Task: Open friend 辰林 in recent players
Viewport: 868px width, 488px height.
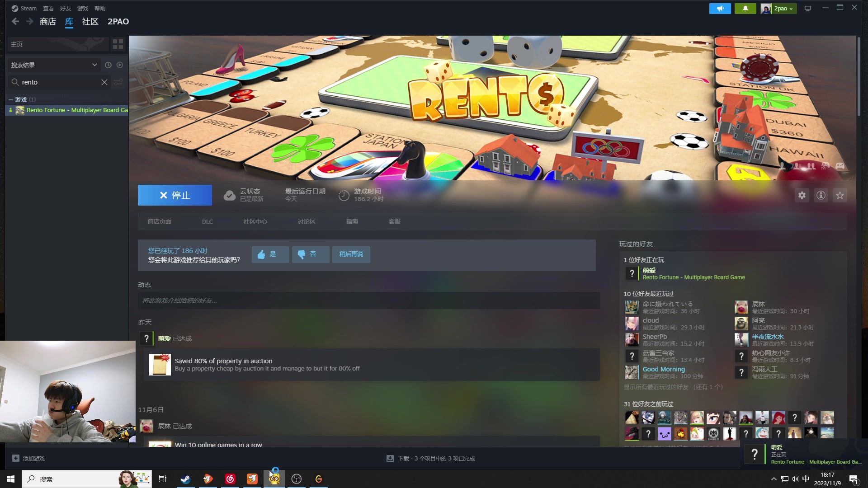Action: (x=758, y=304)
